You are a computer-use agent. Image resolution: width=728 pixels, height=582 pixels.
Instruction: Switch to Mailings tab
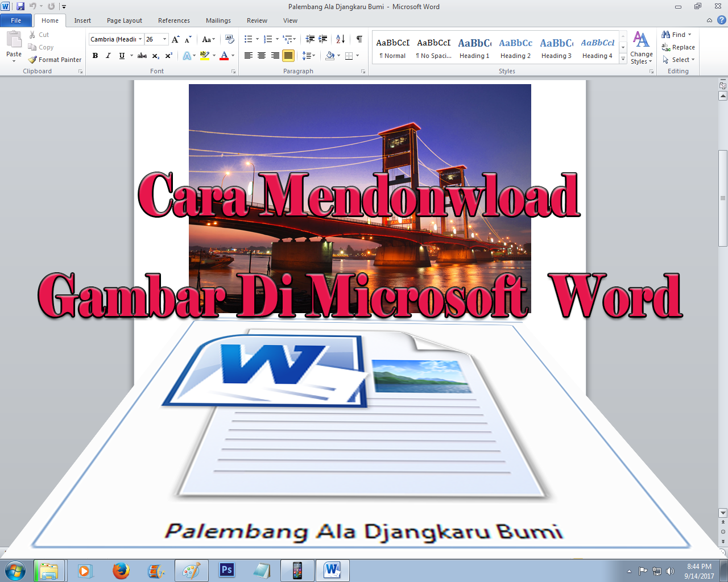218,20
